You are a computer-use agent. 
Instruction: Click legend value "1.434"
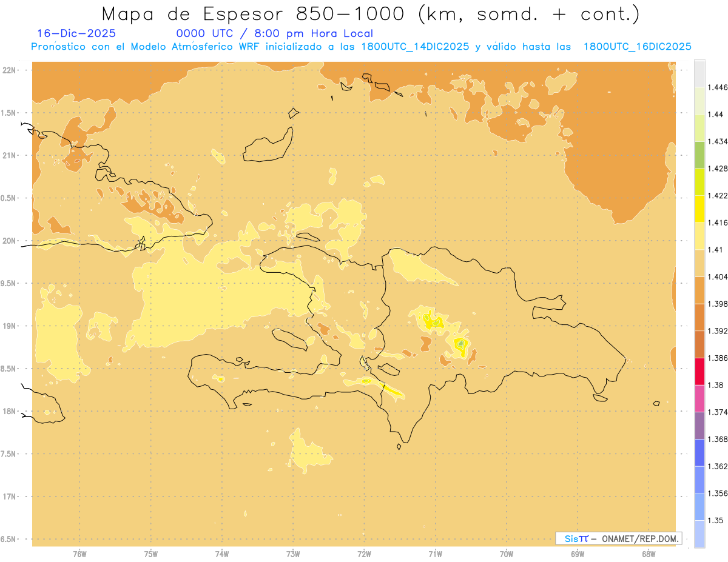[x=718, y=141]
